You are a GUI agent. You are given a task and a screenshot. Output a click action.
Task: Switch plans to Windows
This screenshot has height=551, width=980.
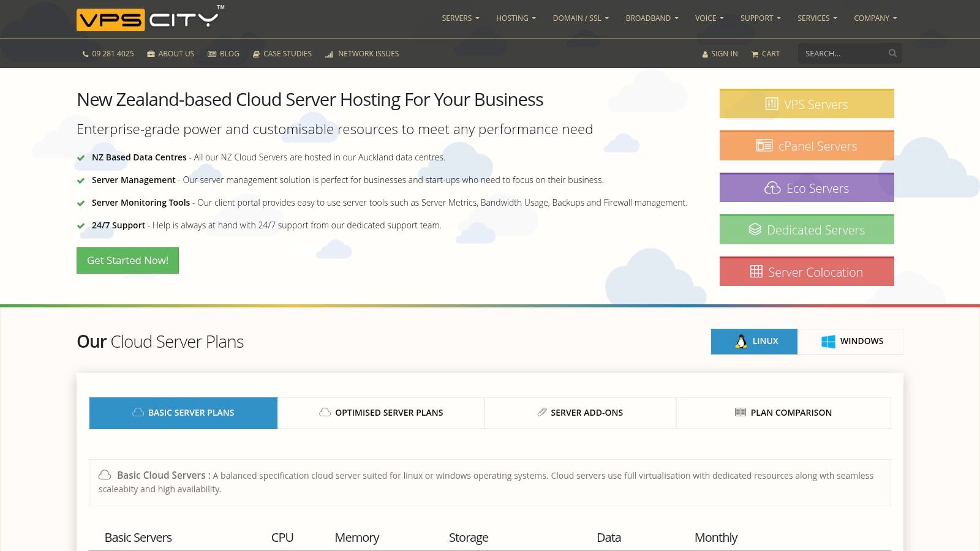point(850,342)
